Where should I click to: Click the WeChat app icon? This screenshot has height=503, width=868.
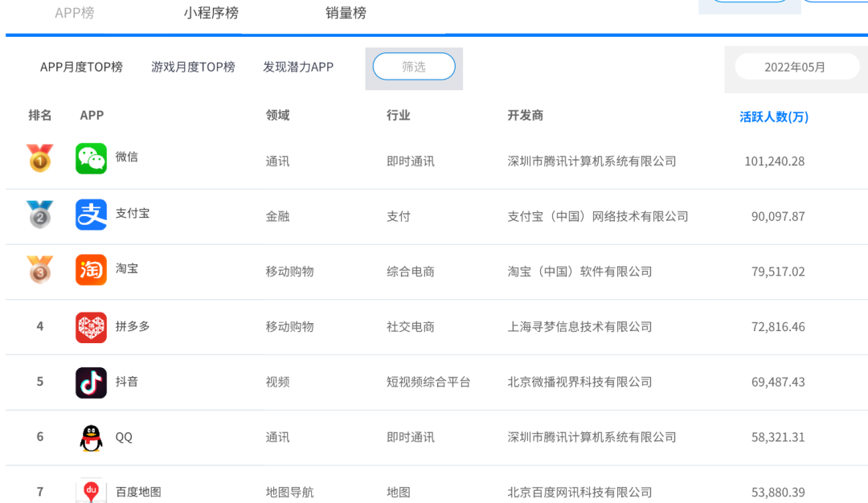point(91,158)
